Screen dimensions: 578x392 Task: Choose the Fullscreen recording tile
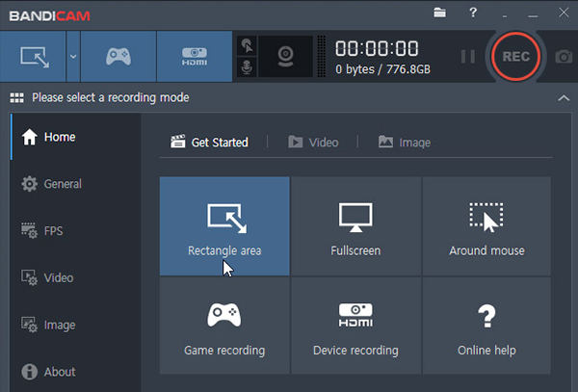(x=355, y=226)
